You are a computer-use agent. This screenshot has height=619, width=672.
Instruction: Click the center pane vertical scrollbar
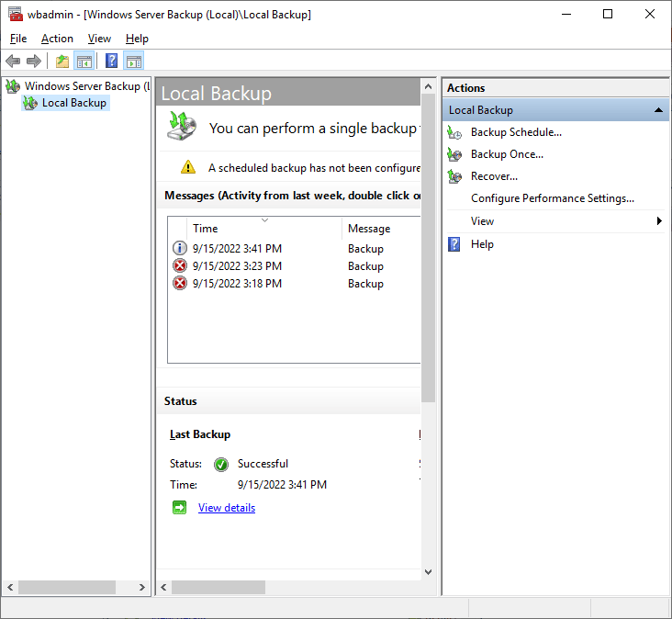(428, 248)
